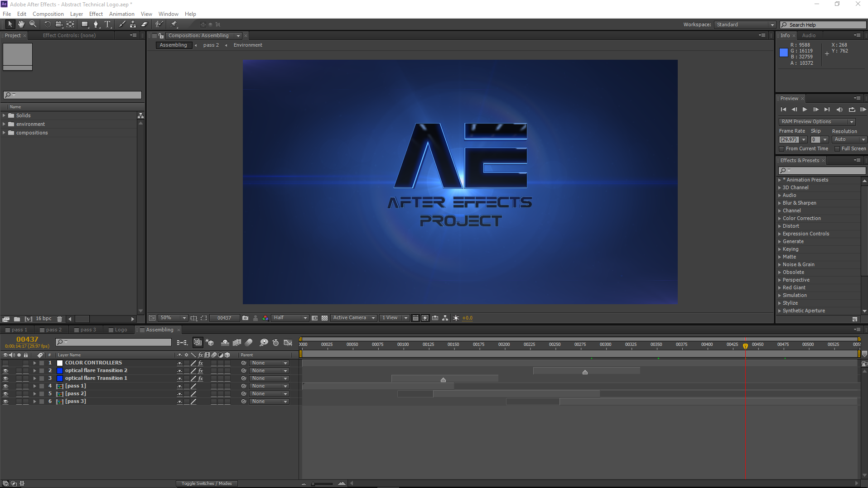
Task: Select the Clone Stamp tool
Action: tap(133, 24)
